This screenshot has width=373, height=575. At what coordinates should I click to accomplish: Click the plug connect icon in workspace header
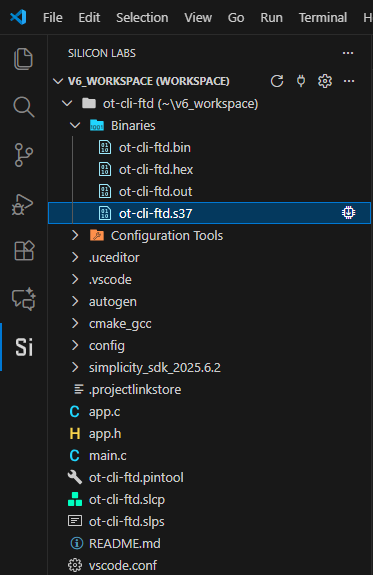click(301, 81)
